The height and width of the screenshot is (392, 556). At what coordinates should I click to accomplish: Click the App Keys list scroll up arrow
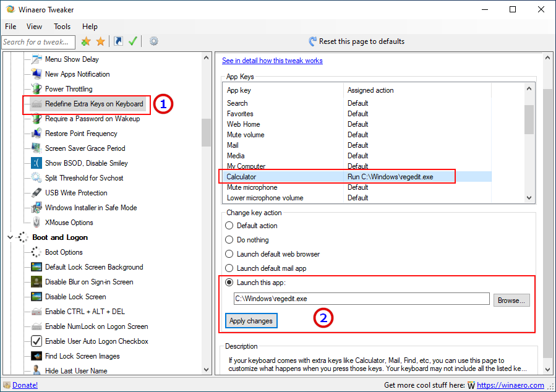tap(529, 88)
